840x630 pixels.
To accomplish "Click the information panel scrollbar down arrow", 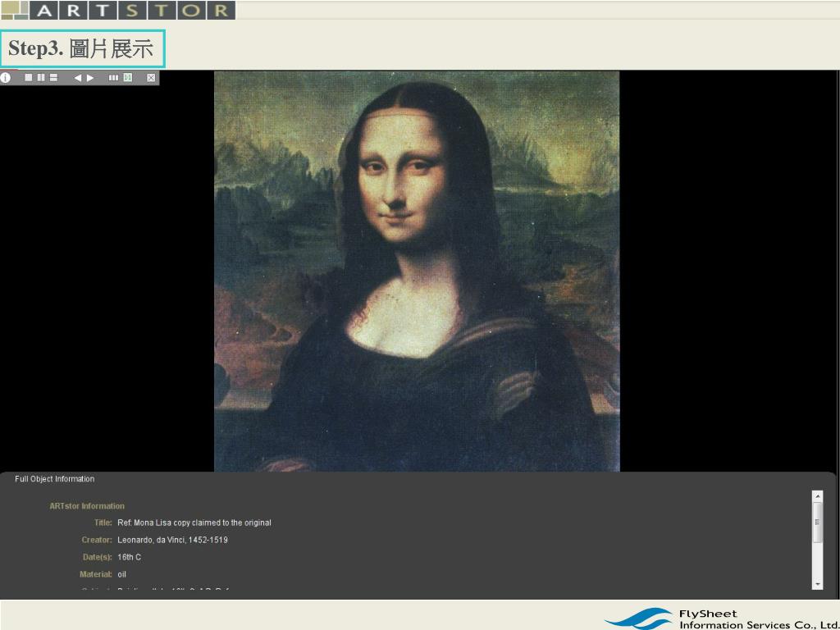I will [x=818, y=584].
